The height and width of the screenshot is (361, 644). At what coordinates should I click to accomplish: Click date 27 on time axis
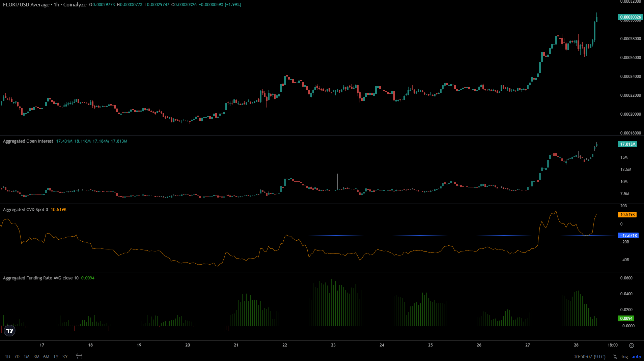tap(528, 345)
